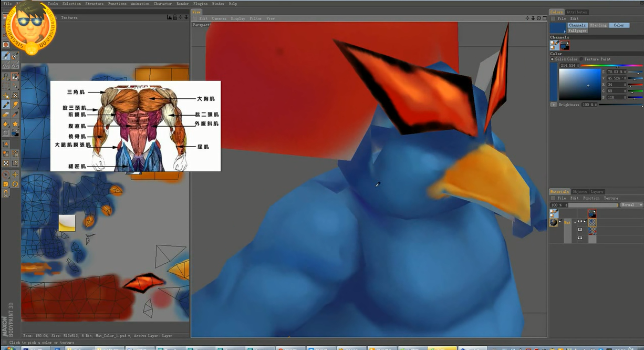
Task: Open the Structure menu
Action: (95, 4)
